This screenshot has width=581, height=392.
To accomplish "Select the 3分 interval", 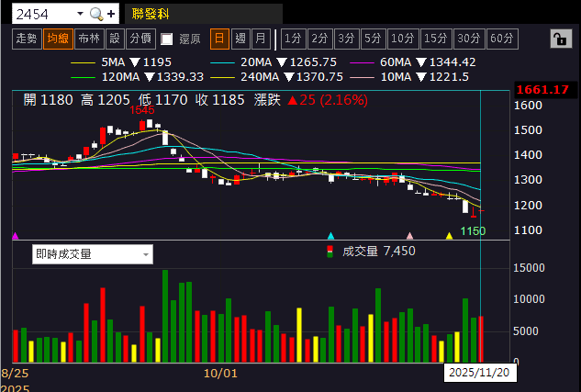I will [346, 39].
